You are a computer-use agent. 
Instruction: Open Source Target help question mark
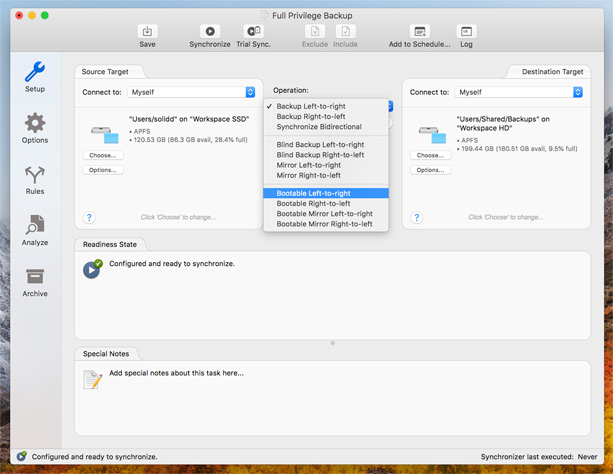[x=89, y=217]
